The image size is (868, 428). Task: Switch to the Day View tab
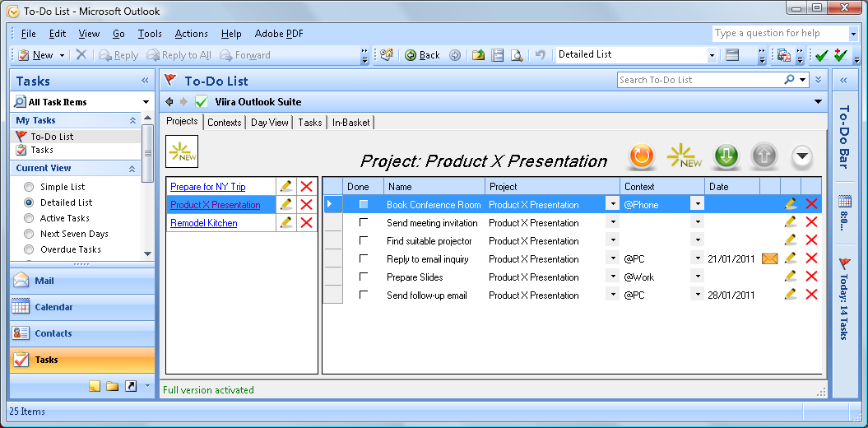coord(270,123)
